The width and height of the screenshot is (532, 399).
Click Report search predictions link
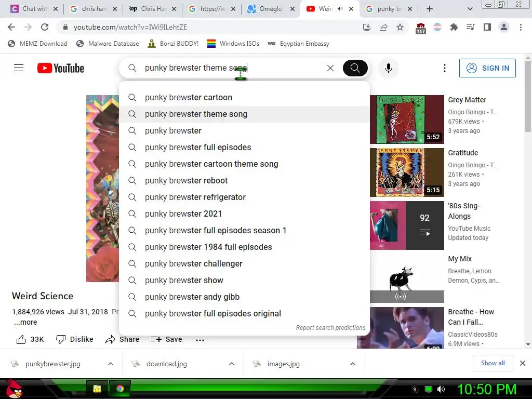(x=330, y=328)
